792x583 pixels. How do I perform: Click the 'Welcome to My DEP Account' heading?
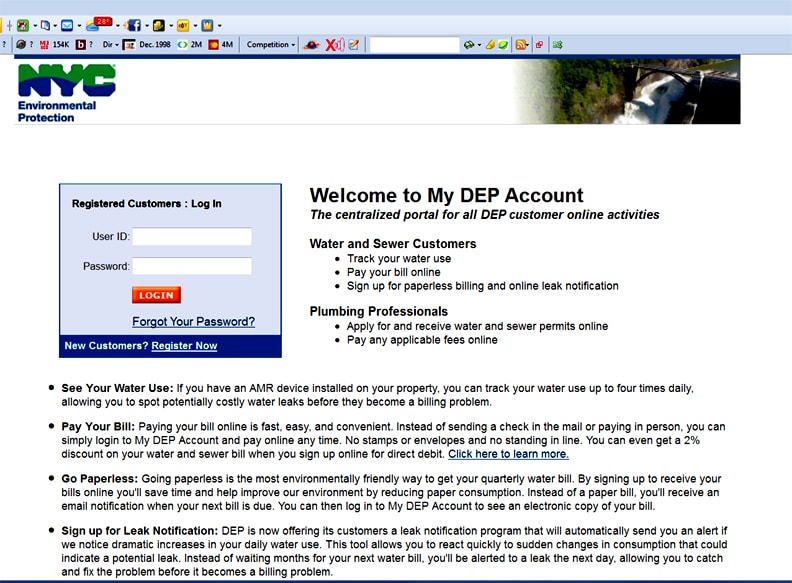point(446,196)
